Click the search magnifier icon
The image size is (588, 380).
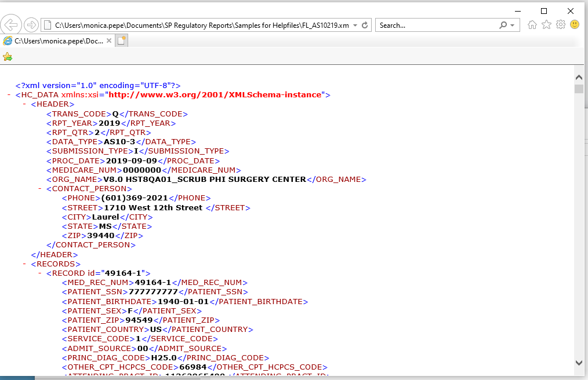click(503, 25)
